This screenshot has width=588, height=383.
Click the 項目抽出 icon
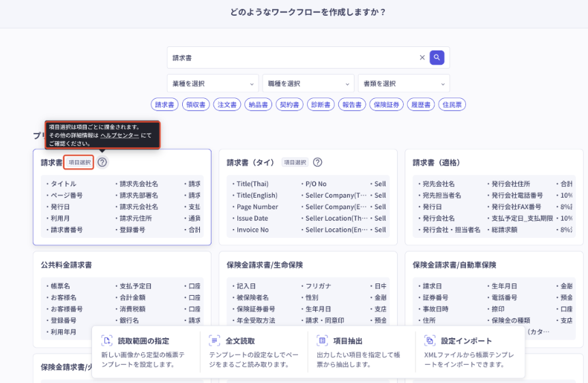tap(322, 341)
